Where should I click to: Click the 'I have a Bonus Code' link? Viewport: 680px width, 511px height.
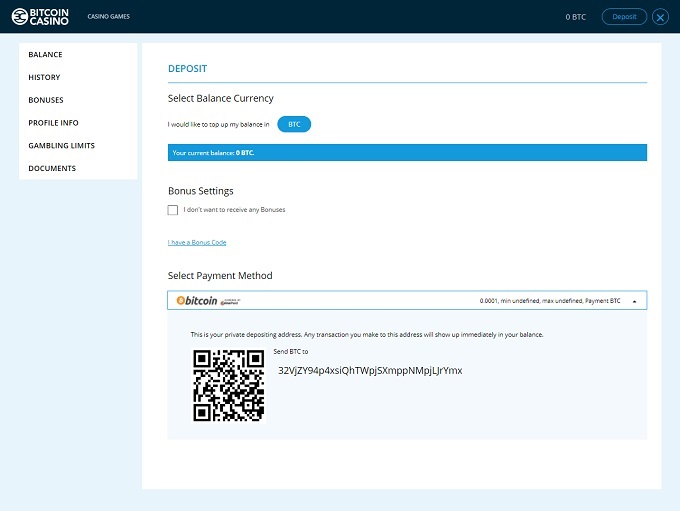click(x=197, y=242)
